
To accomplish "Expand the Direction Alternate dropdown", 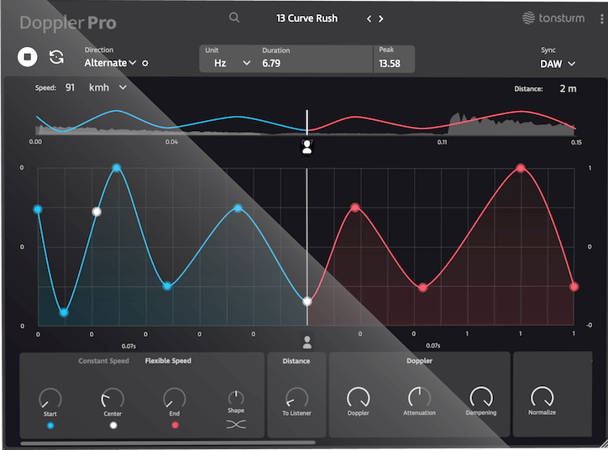I will 111,63.
